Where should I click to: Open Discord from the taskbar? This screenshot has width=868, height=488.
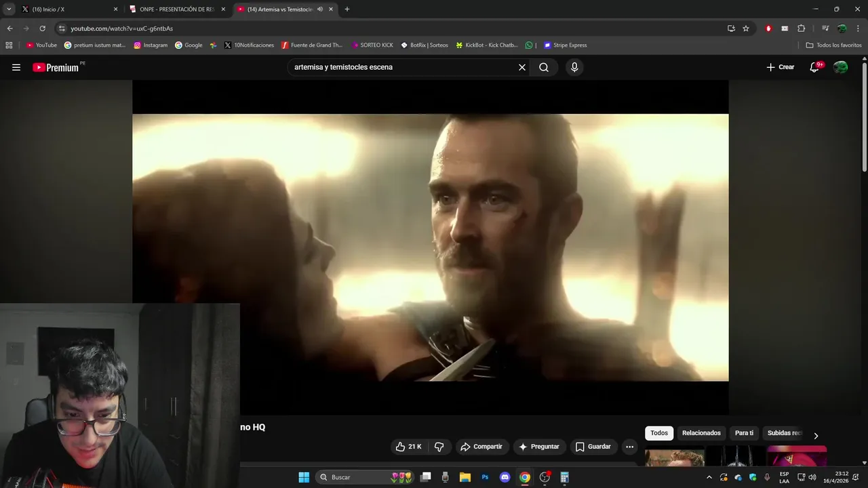tap(505, 477)
